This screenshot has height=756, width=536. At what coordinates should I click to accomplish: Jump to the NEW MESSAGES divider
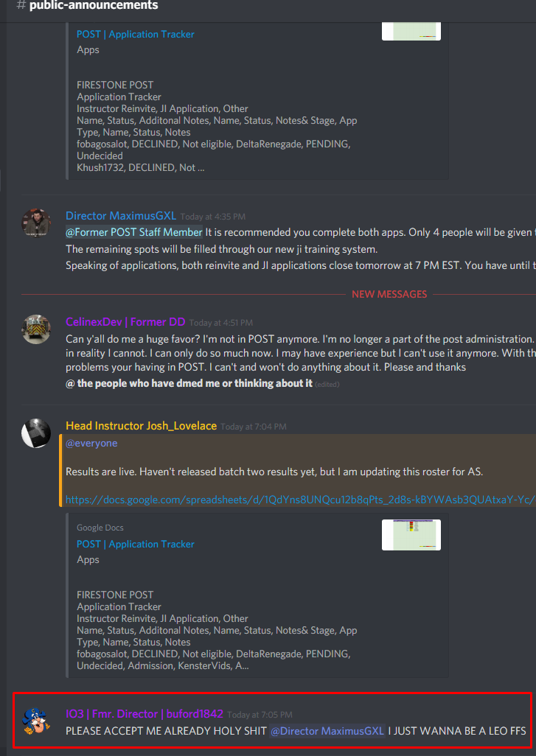coord(389,294)
